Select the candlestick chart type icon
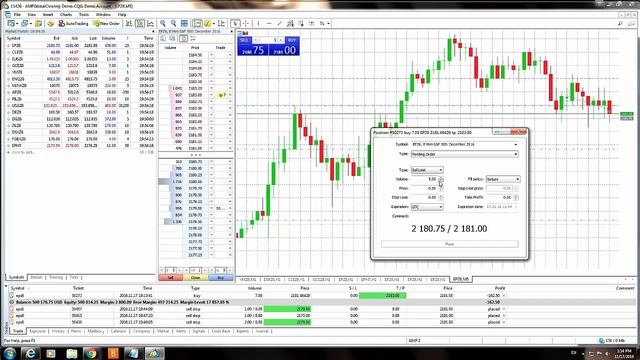The image size is (640, 360). [x=140, y=24]
